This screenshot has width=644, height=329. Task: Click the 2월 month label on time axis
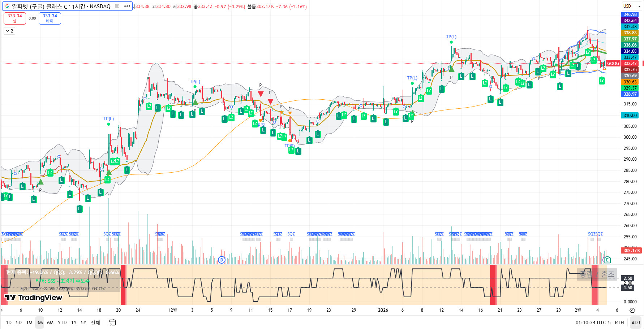click(x=578, y=310)
